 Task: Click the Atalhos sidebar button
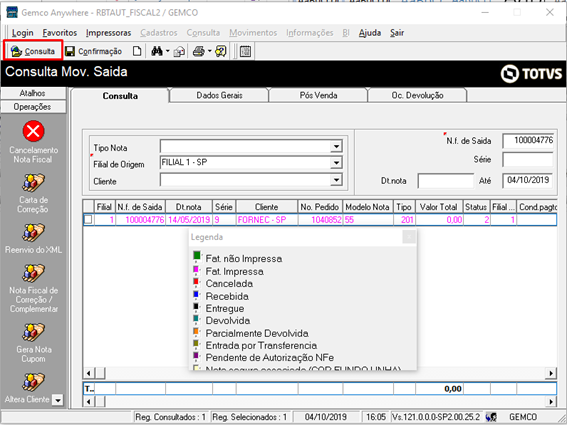33,93
